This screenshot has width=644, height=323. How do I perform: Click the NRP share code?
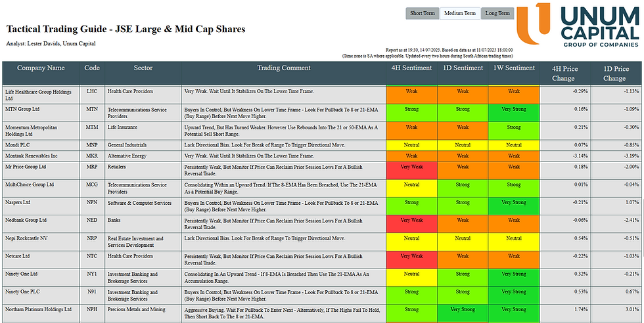point(92,238)
